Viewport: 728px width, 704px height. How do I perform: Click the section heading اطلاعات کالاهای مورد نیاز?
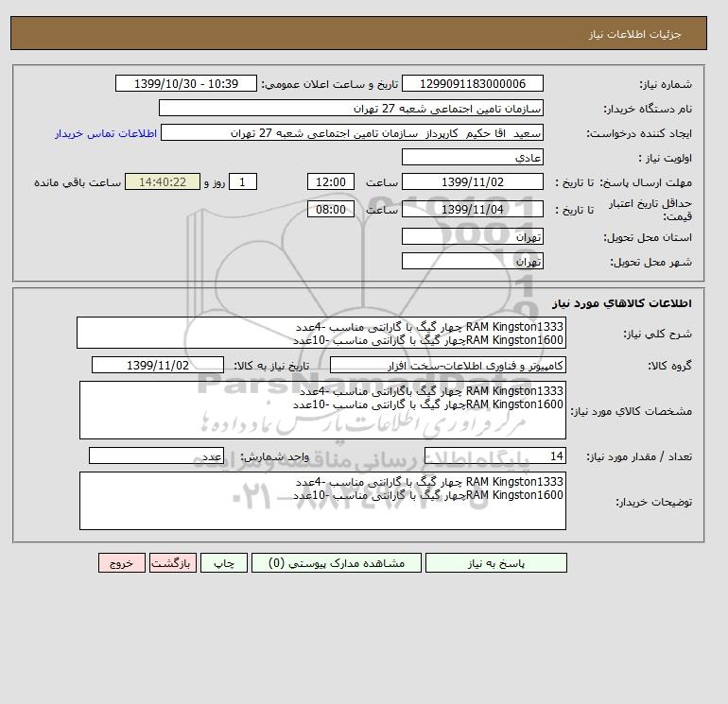click(x=622, y=303)
